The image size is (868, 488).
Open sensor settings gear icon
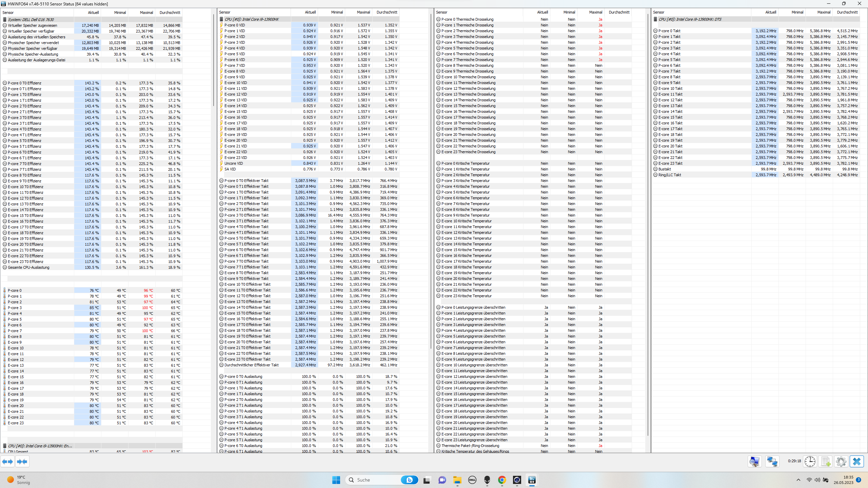841,462
